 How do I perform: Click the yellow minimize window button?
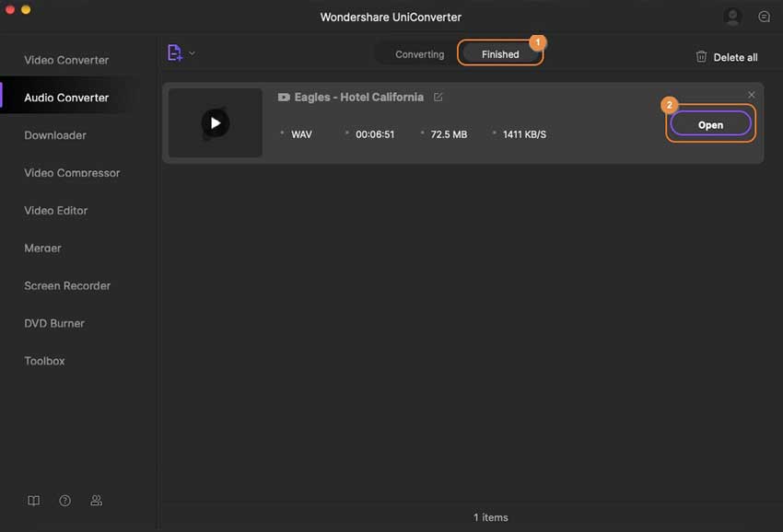point(26,9)
